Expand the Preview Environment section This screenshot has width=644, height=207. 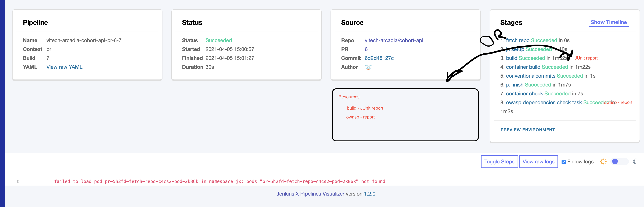(x=528, y=130)
